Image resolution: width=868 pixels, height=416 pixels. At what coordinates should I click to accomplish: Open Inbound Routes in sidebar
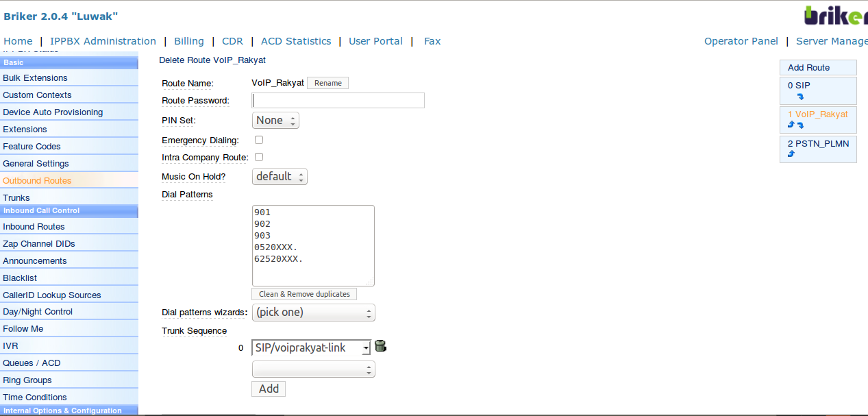coord(69,227)
